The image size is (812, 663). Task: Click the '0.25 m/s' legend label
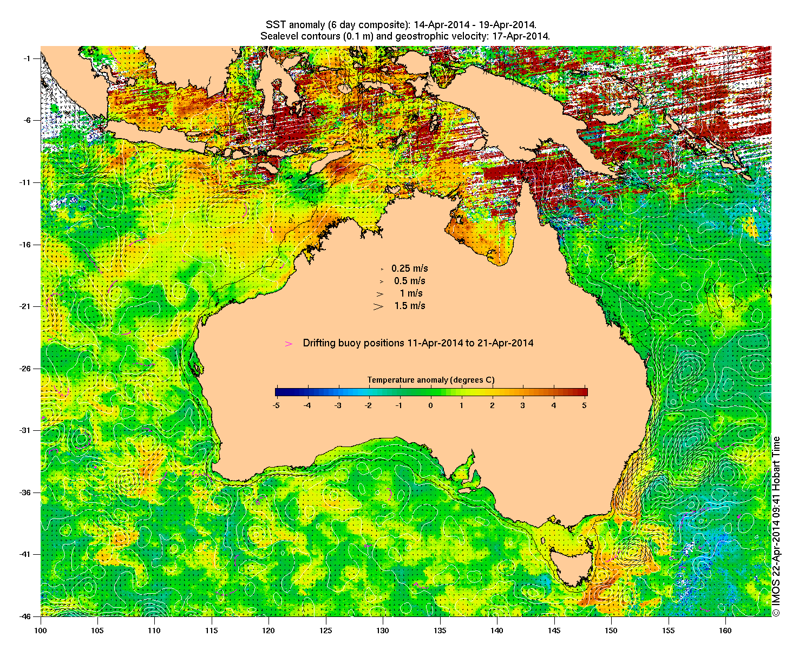click(410, 268)
